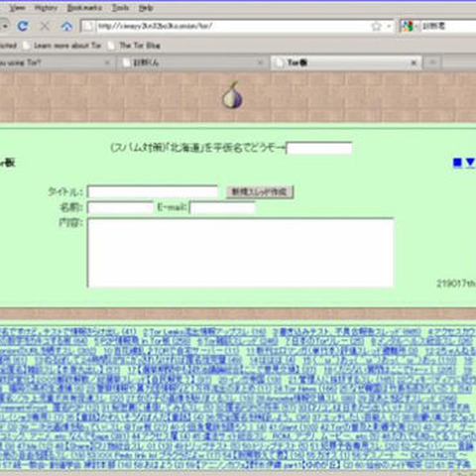Open the Google search engine selector icon
This screenshot has height=476, width=476.
click(x=407, y=26)
